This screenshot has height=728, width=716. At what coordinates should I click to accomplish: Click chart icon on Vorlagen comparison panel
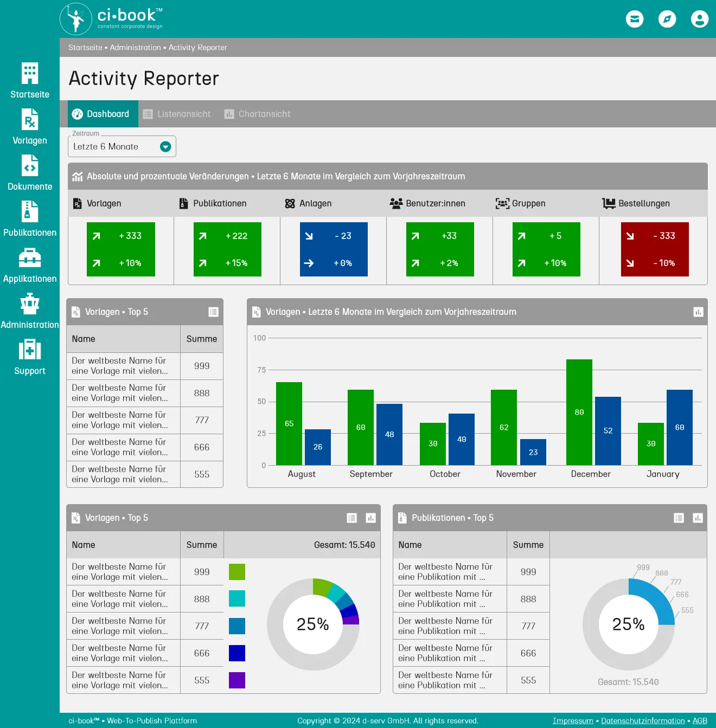[x=698, y=312]
